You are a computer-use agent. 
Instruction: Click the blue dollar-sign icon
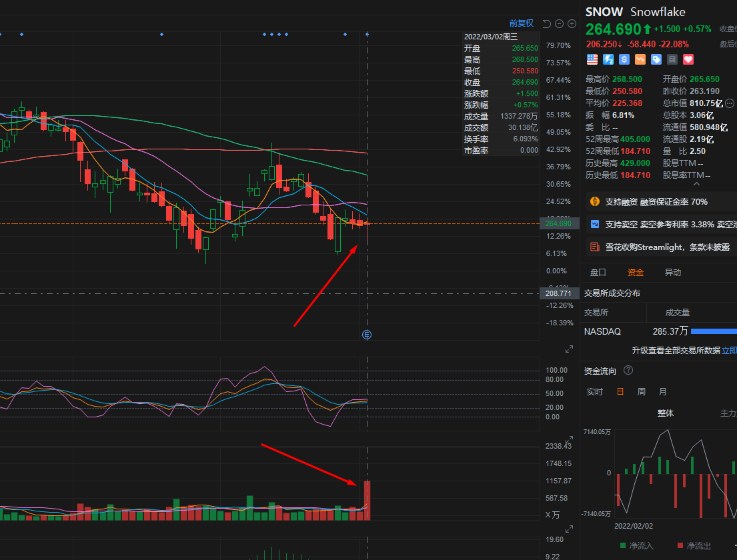coord(624,59)
